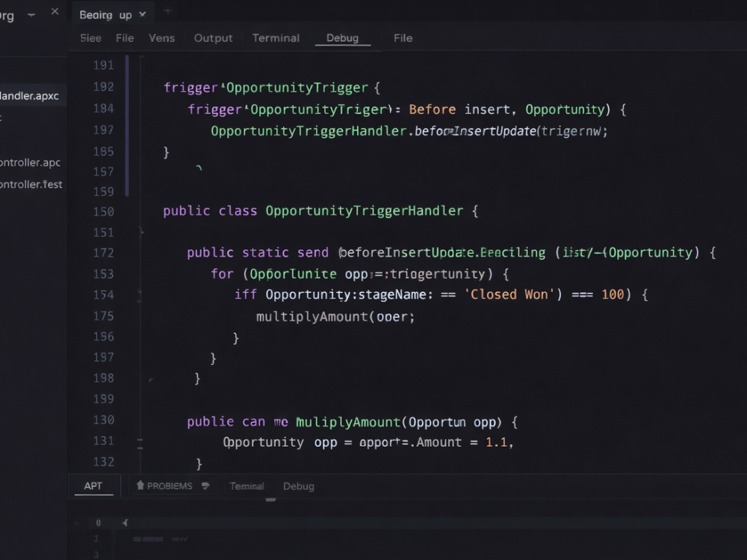The height and width of the screenshot is (560, 747).
Task: Click line number 172 in gutter
Action: [x=103, y=253]
